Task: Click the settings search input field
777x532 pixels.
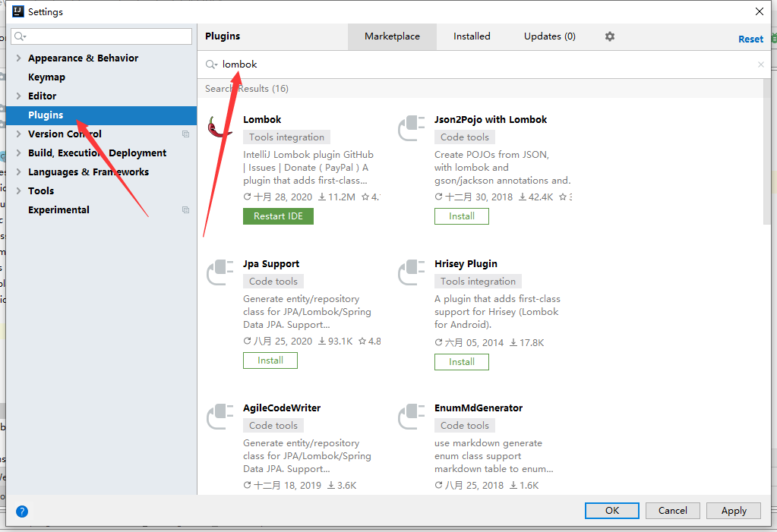Action: [x=102, y=36]
